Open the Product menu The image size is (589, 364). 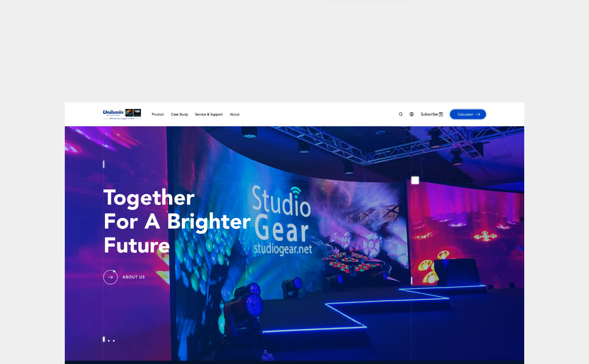(x=158, y=114)
